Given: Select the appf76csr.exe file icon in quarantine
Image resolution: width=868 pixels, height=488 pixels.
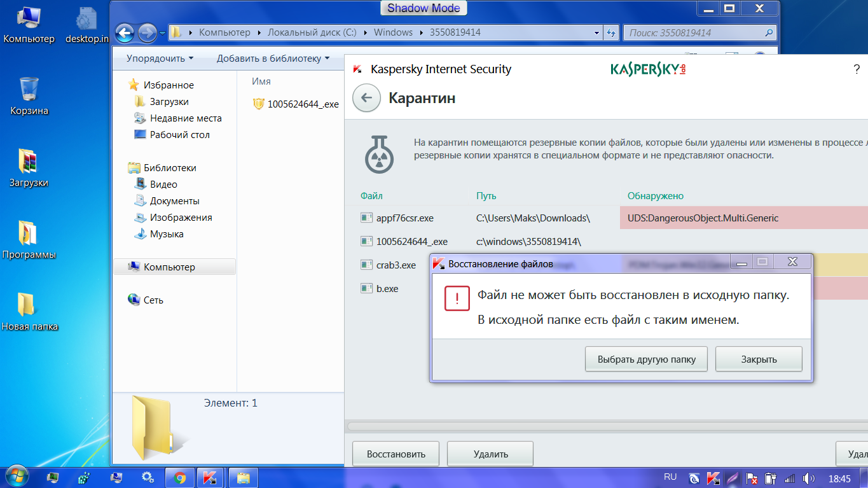Looking at the screenshot, I should point(366,218).
